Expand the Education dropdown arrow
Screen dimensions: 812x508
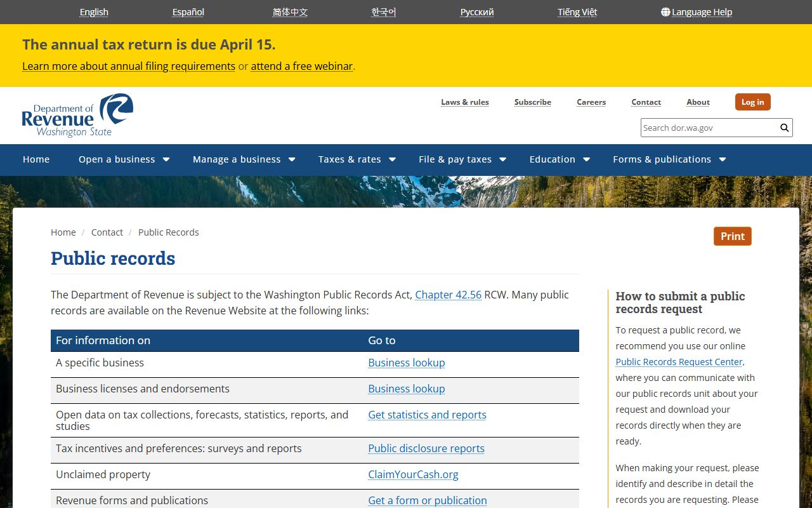pos(587,159)
